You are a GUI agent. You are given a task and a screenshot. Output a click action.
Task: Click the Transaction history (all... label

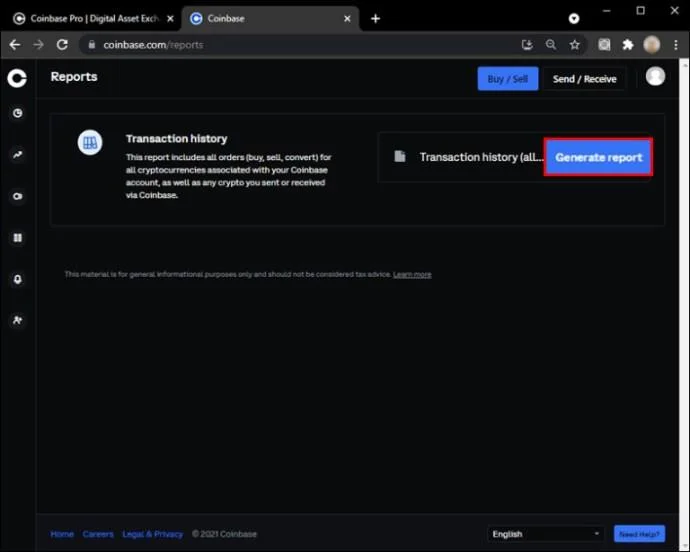pos(481,157)
